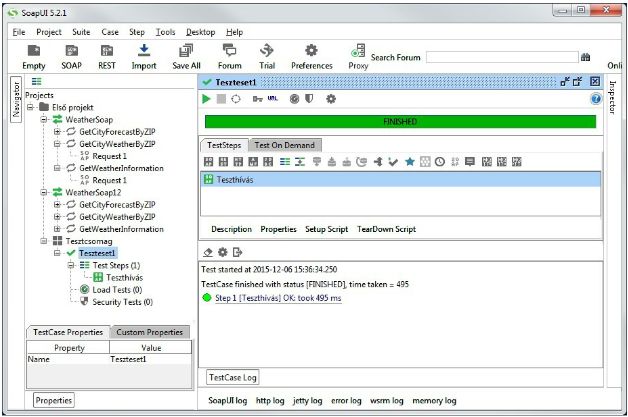The width and height of the screenshot is (628, 417).
Task: Open the SoapUI log tab
Action: (227, 401)
